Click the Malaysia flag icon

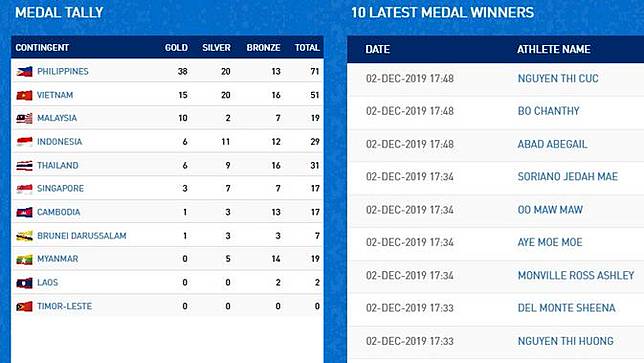click(x=24, y=118)
